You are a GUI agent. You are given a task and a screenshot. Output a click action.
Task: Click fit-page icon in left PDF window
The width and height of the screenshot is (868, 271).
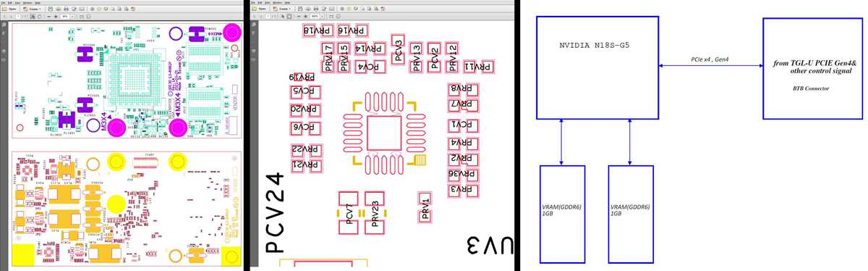88,16
